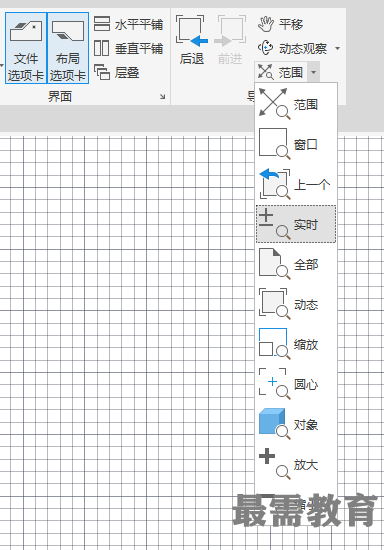
Task: Choose 放大 (Zoom In) option
Action: [296, 464]
